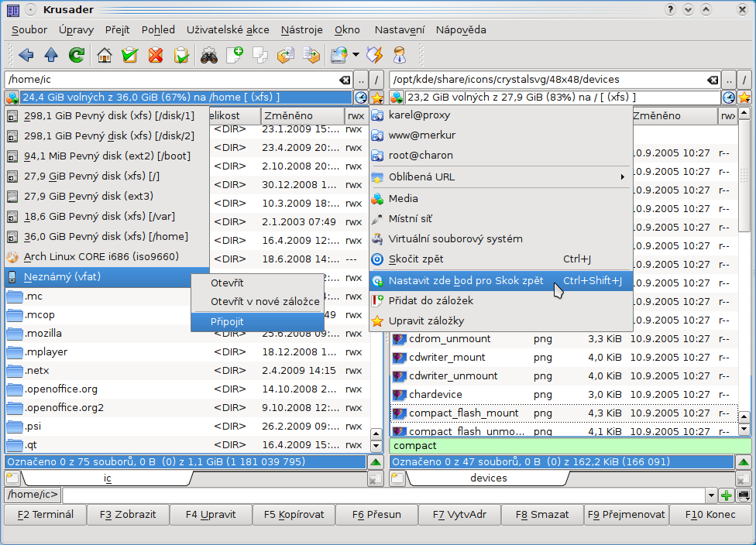Choose Virtuální souborový systém
The height and width of the screenshot is (545, 756).
click(501, 239)
